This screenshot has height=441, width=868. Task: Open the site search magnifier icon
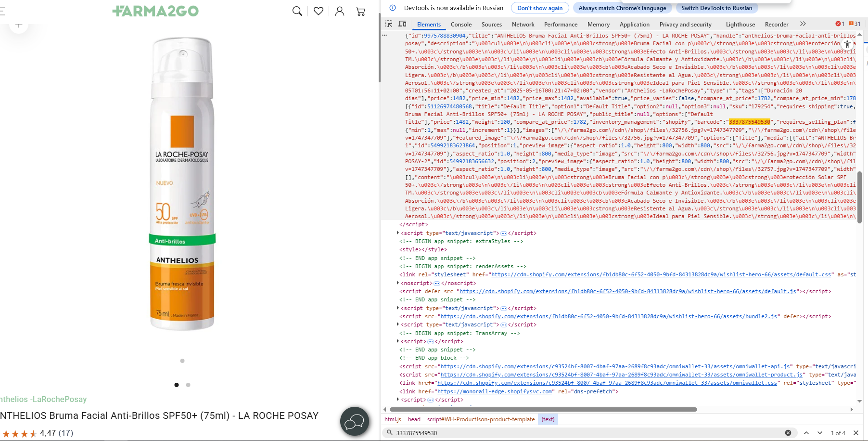[297, 11]
